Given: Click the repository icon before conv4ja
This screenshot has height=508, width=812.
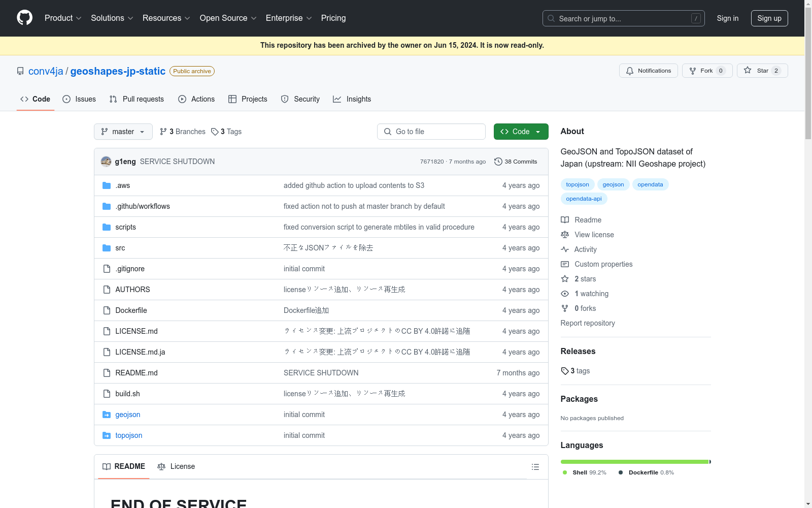Looking at the screenshot, I should point(20,71).
